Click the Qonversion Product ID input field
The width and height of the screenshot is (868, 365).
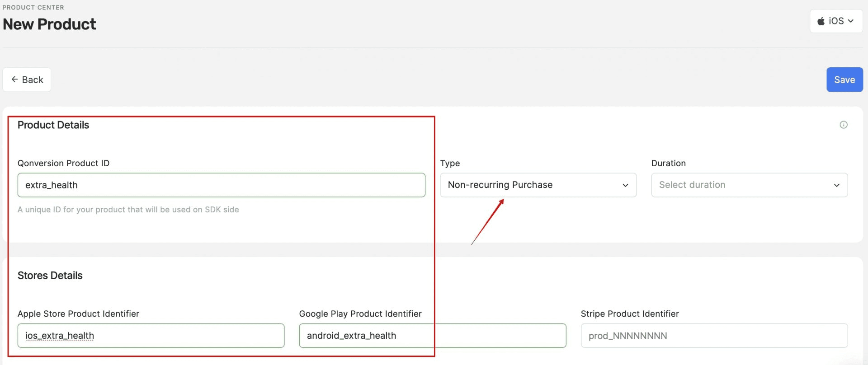click(221, 185)
